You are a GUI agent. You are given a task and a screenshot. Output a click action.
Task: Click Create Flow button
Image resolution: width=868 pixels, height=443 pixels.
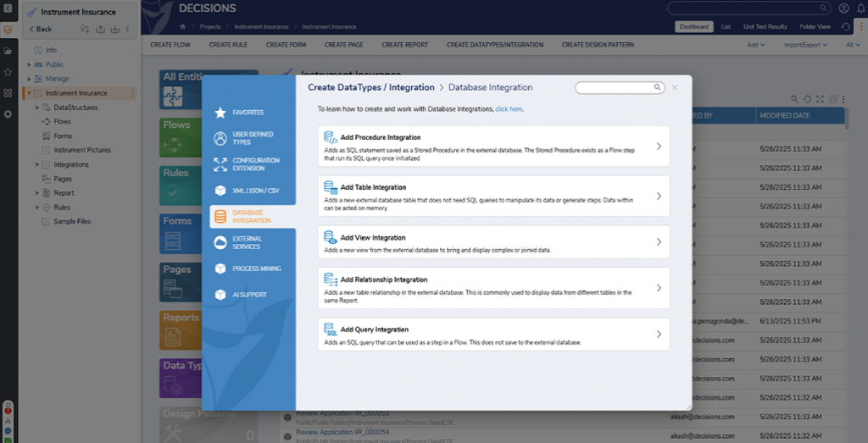(170, 45)
